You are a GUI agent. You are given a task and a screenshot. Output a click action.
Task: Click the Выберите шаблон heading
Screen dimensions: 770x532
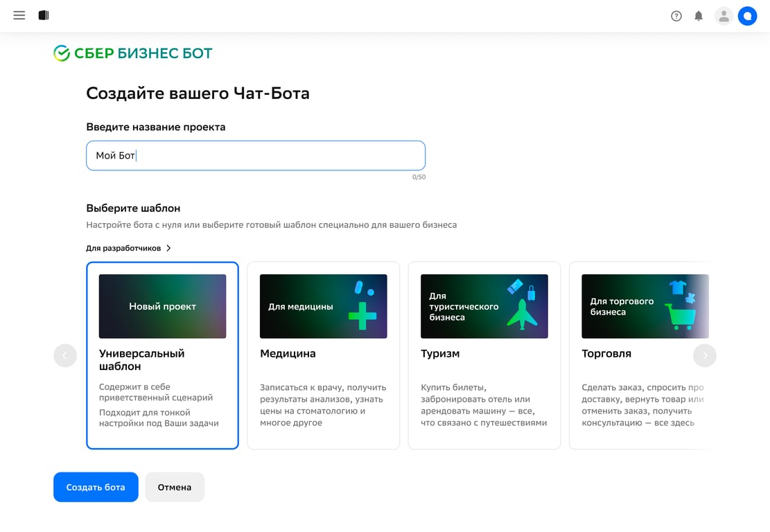(133, 208)
